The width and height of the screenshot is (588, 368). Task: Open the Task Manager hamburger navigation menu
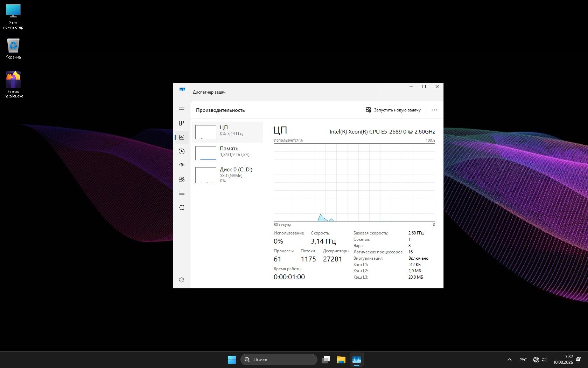182,110
